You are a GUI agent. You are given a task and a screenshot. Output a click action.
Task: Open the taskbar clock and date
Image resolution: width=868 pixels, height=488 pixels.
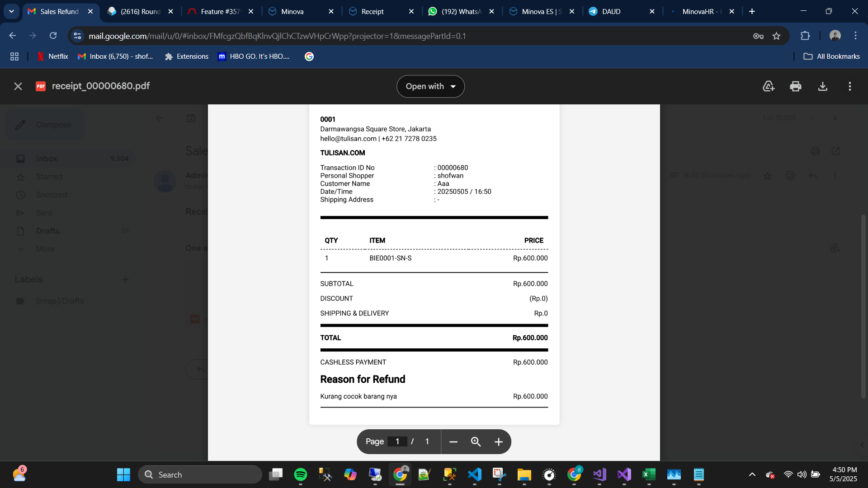[843, 474]
